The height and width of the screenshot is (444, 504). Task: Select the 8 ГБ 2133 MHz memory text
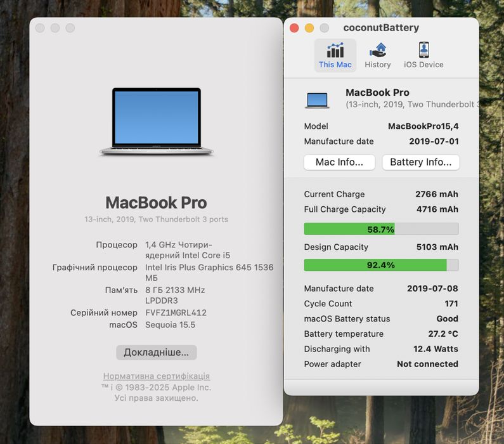pyautogui.click(x=175, y=295)
